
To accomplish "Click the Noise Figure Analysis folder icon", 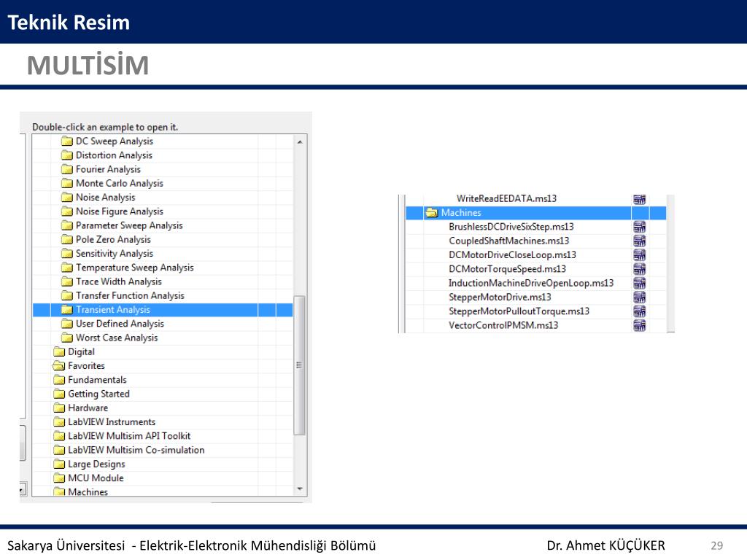I will (x=67, y=211).
